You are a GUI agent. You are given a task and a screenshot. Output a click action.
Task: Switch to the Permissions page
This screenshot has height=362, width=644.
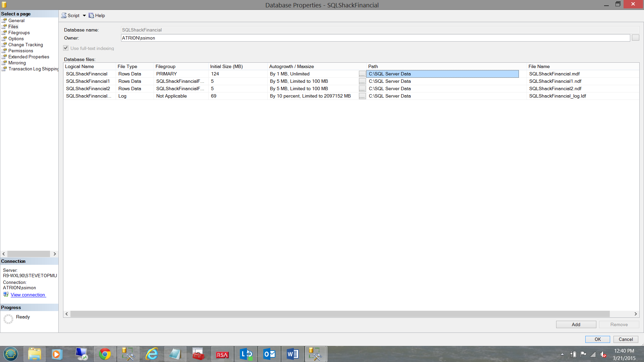click(x=20, y=51)
